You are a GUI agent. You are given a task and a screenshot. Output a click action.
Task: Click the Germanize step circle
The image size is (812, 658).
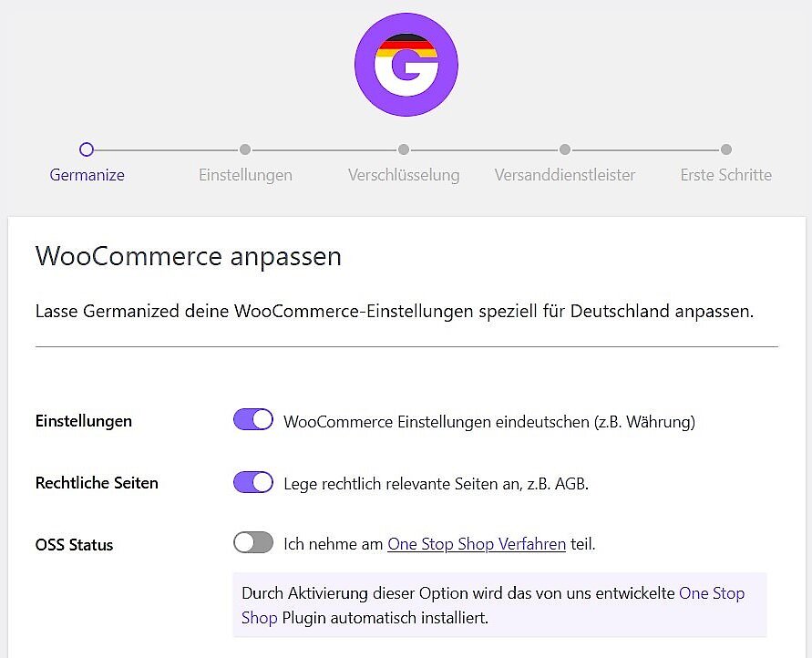point(87,149)
